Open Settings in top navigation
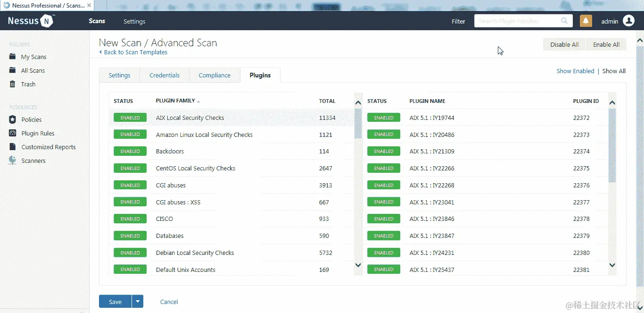 coord(134,21)
